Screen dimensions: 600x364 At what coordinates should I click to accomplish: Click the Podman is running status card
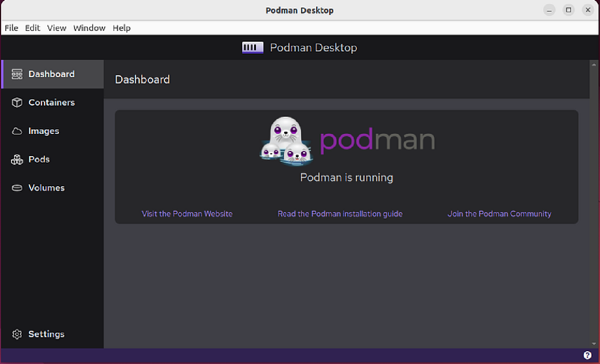pos(346,177)
